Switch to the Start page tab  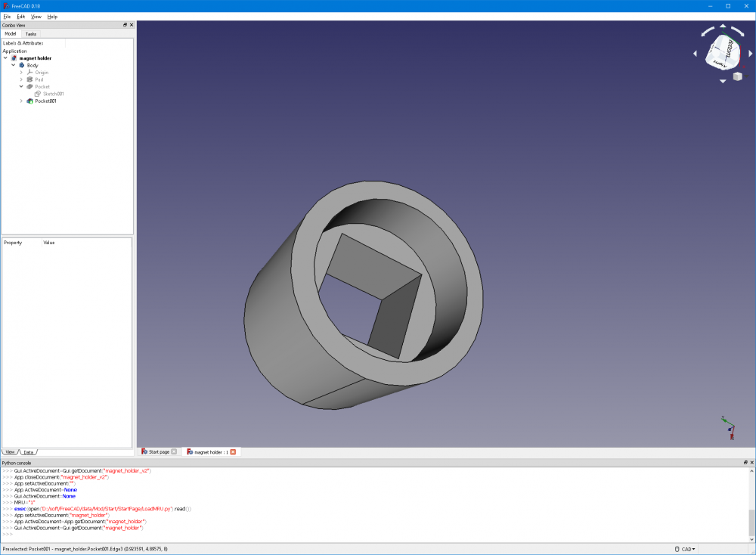[157, 451]
